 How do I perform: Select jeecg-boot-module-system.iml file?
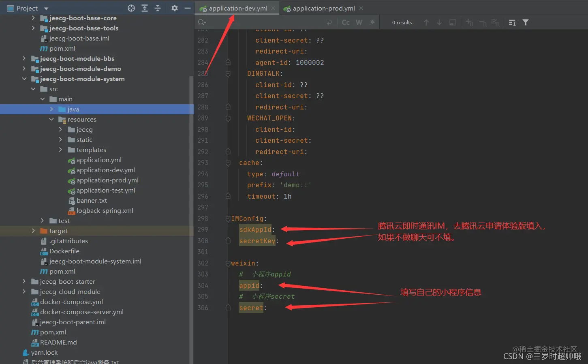click(95, 261)
